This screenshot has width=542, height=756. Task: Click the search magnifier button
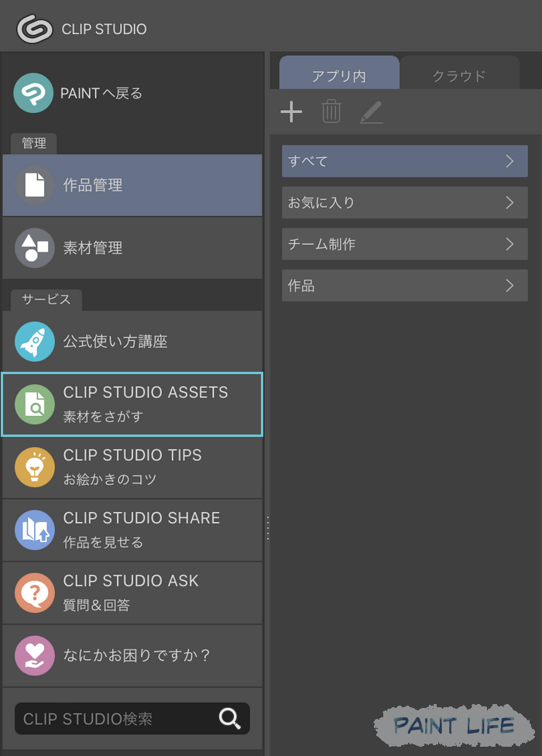tap(229, 719)
